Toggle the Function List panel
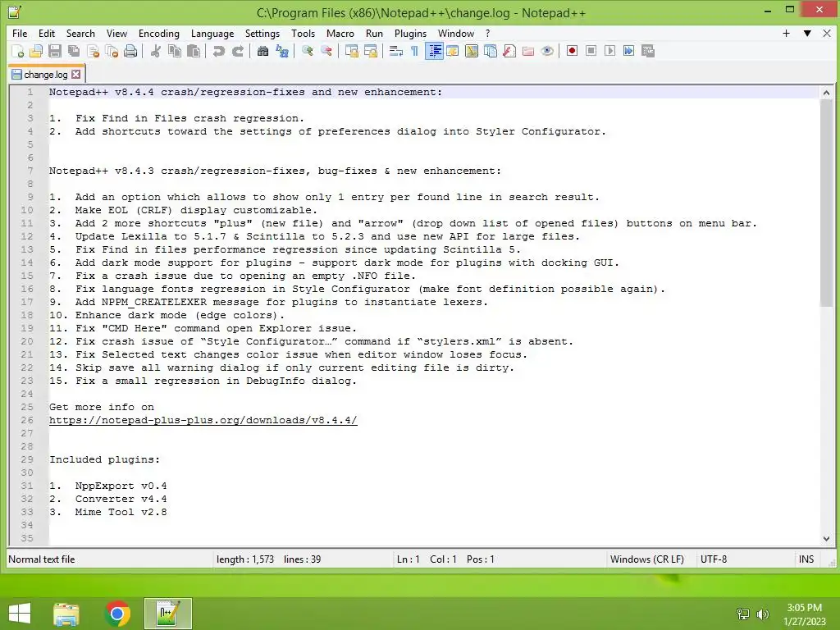 click(509, 51)
